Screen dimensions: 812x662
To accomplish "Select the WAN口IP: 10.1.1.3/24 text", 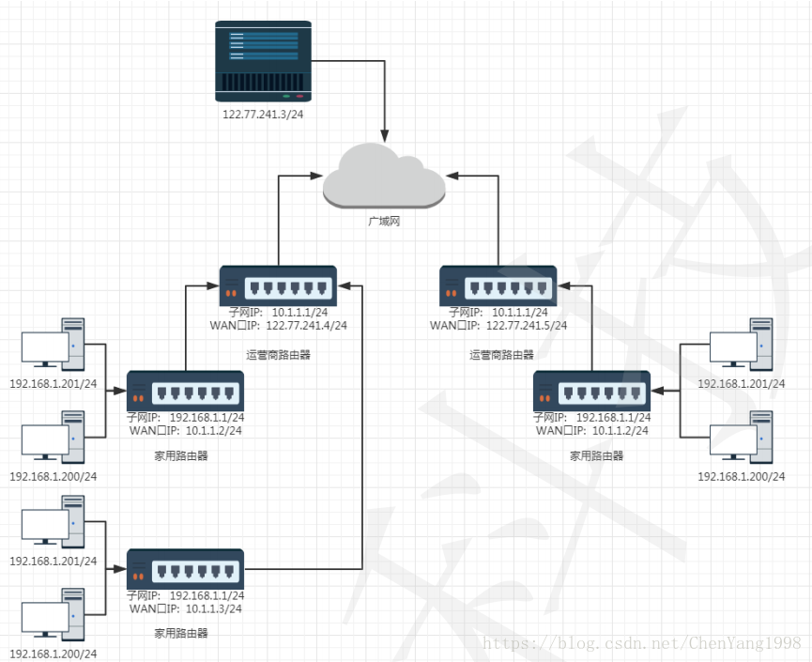I will point(185,608).
